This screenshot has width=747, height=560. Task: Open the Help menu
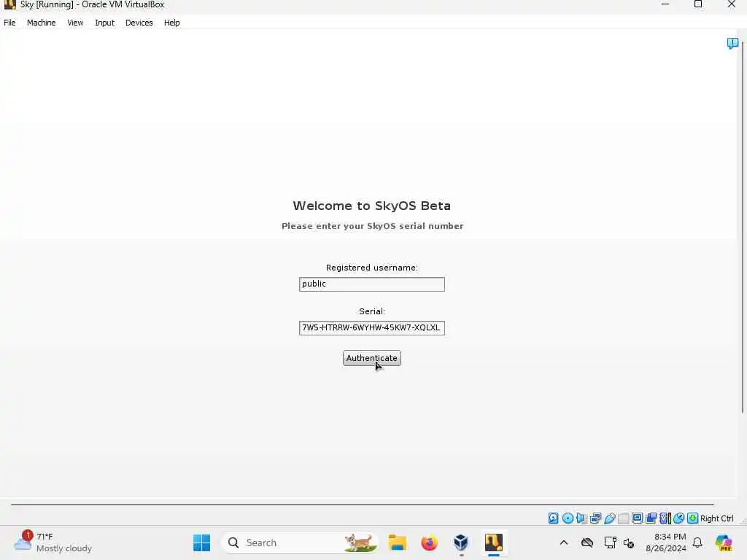172,23
